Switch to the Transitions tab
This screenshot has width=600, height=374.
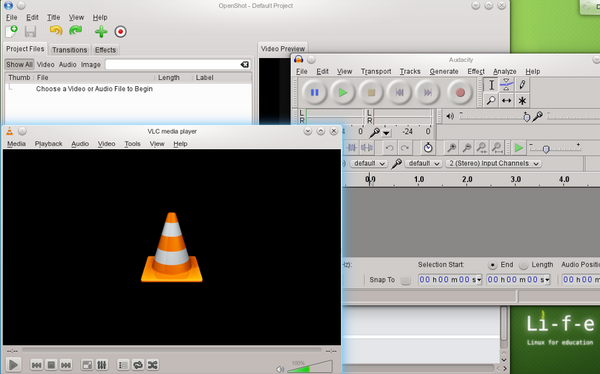tap(70, 50)
